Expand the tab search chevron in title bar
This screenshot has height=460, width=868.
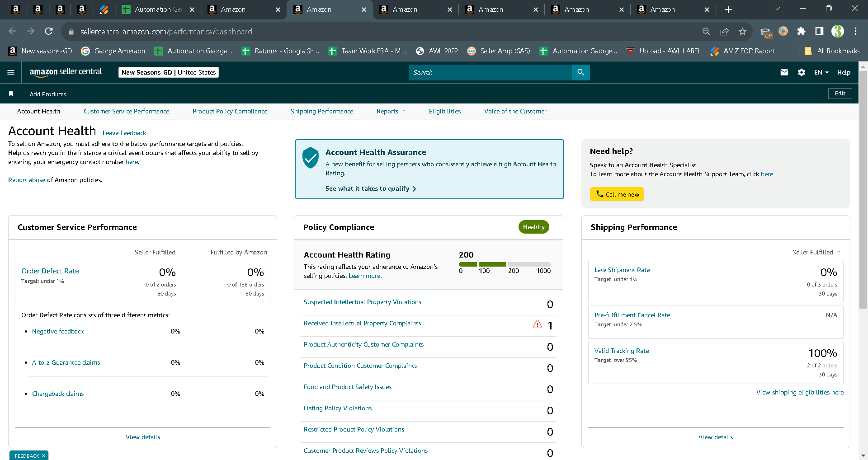point(778,9)
